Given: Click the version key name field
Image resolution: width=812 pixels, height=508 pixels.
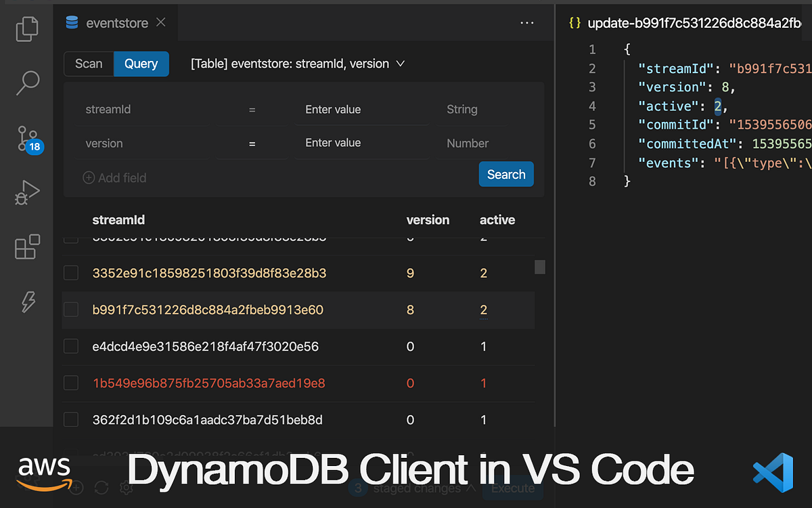Looking at the screenshot, I should (x=141, y=144).
